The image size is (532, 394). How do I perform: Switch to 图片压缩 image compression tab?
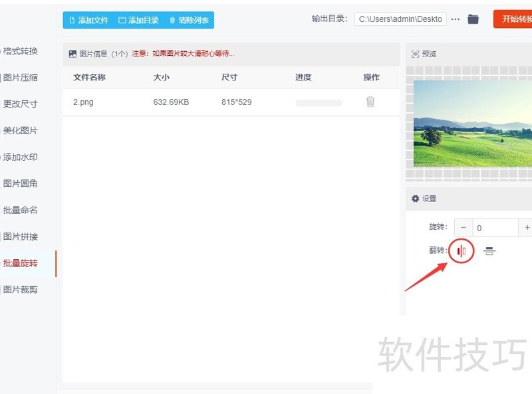tap(21, 78)
